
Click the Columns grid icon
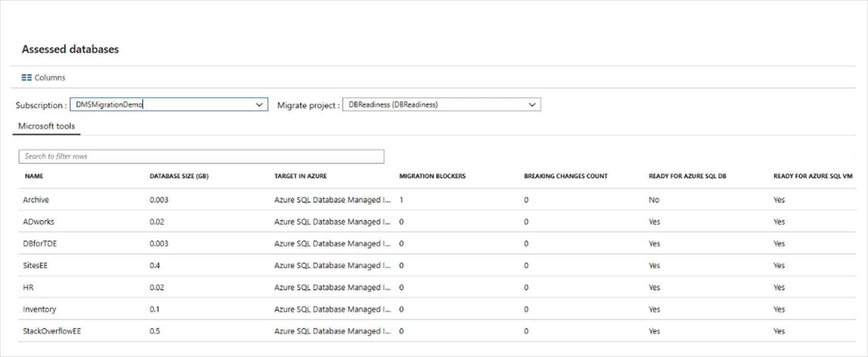(x=27, y=78)
